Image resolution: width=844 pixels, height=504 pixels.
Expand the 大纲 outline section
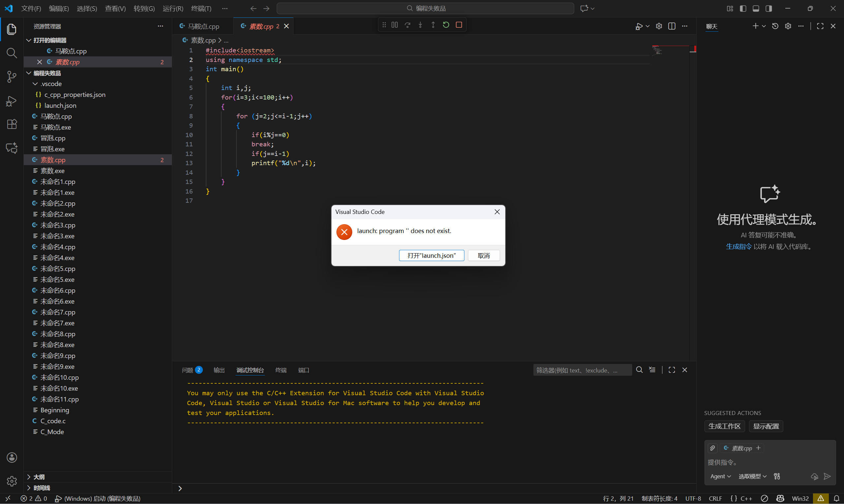point(38,477)
